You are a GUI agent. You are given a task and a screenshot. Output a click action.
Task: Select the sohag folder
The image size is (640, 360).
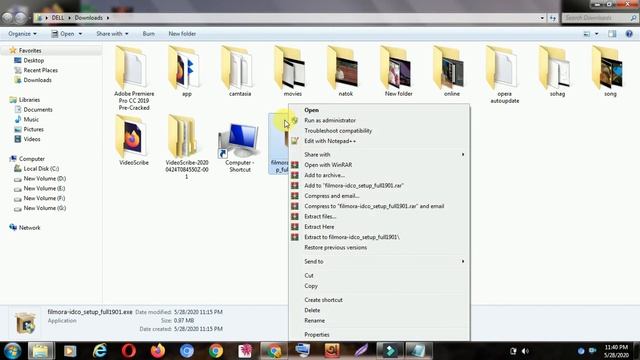(557, 72)
